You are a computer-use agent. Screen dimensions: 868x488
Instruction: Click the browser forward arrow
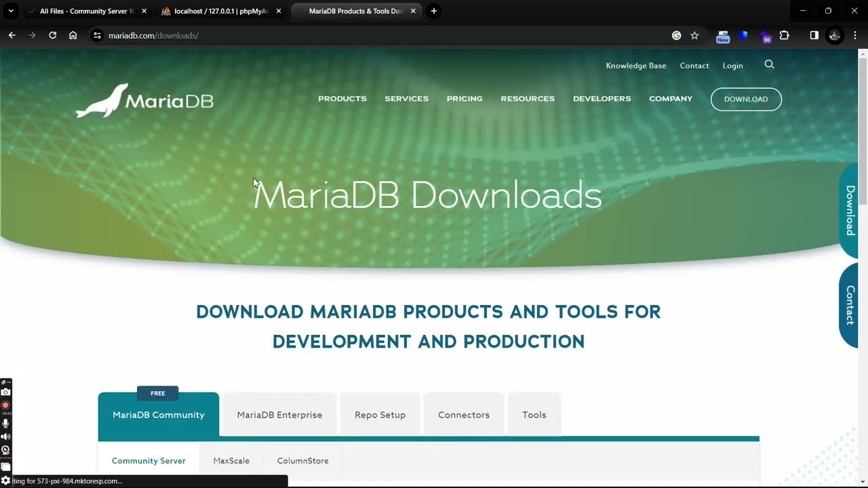(x=32, y=35)
